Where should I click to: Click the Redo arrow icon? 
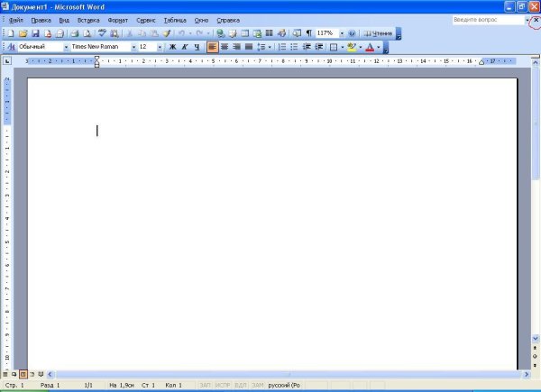coord(199,33)
